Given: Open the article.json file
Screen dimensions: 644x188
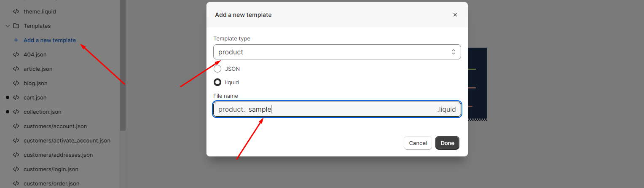Looking at the screenshot, I should pyautogui.click(x=38, y=69).
